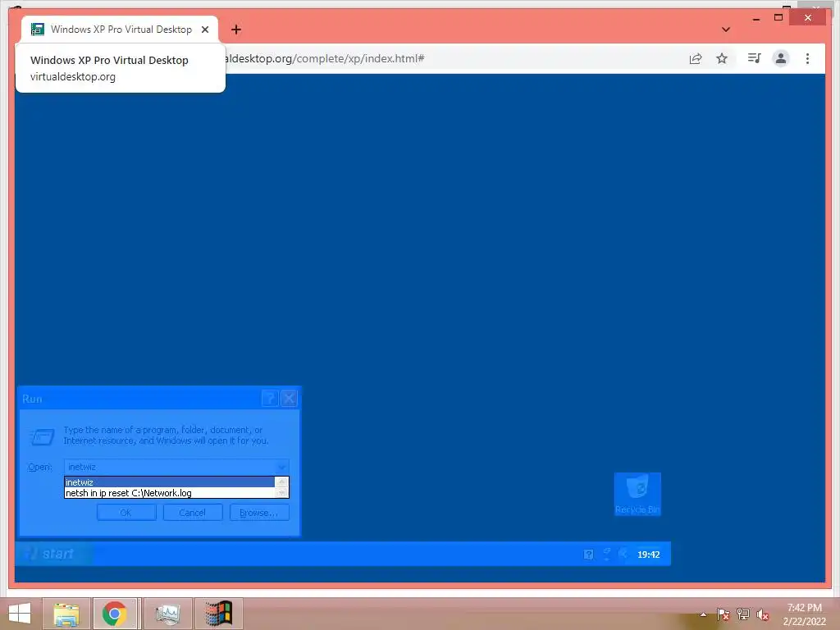The height and width of the screenshot is (630, 840).
Task: Click the muted speaker tray icon
Action: (x=762, y=614)
